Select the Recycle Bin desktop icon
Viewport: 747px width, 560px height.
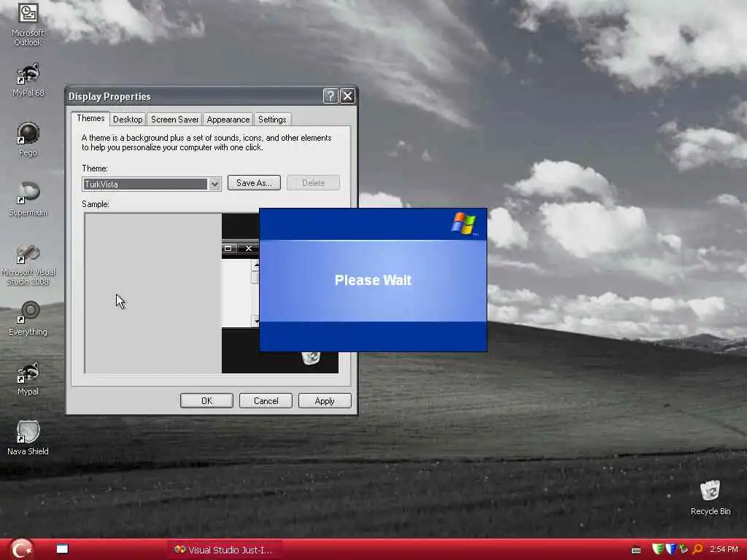tap(711, 498)
